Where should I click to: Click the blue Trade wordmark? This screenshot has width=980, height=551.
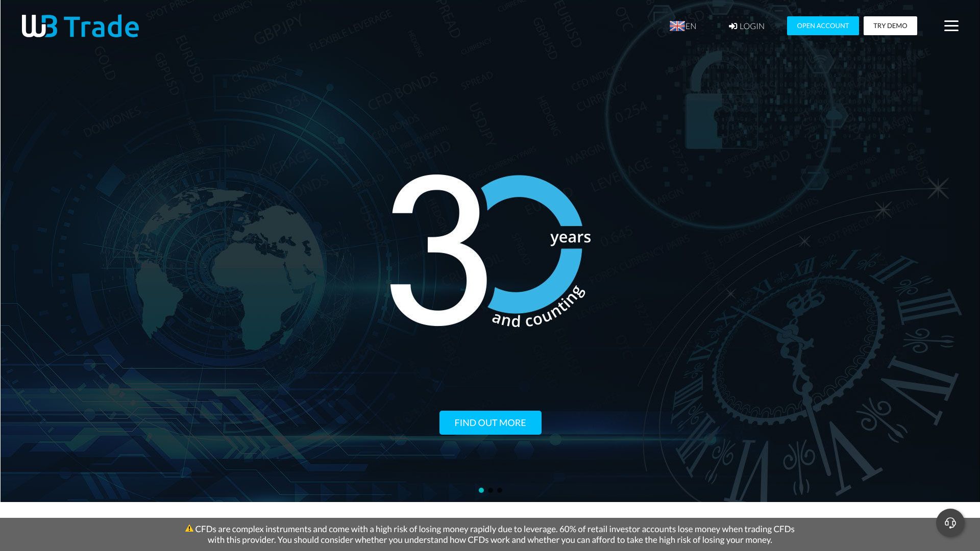coord(102,27)
